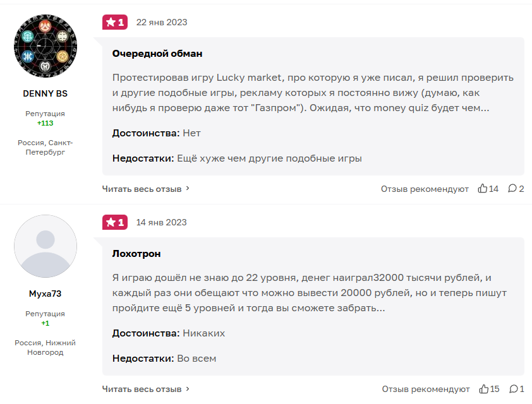The image size is (532, 404).
Task: Like the Муха73 review with thumbs-up
Action: (483, 389)
